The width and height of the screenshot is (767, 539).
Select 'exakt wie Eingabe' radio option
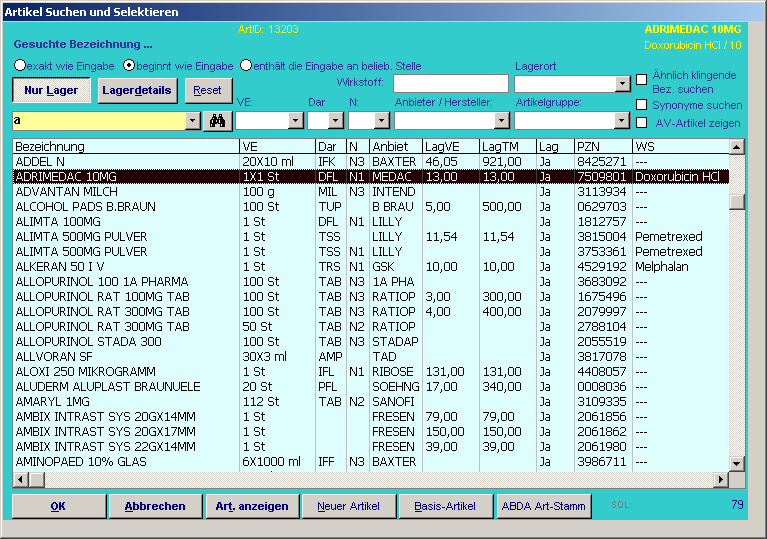pyautogui.click(x=20, y=65)
